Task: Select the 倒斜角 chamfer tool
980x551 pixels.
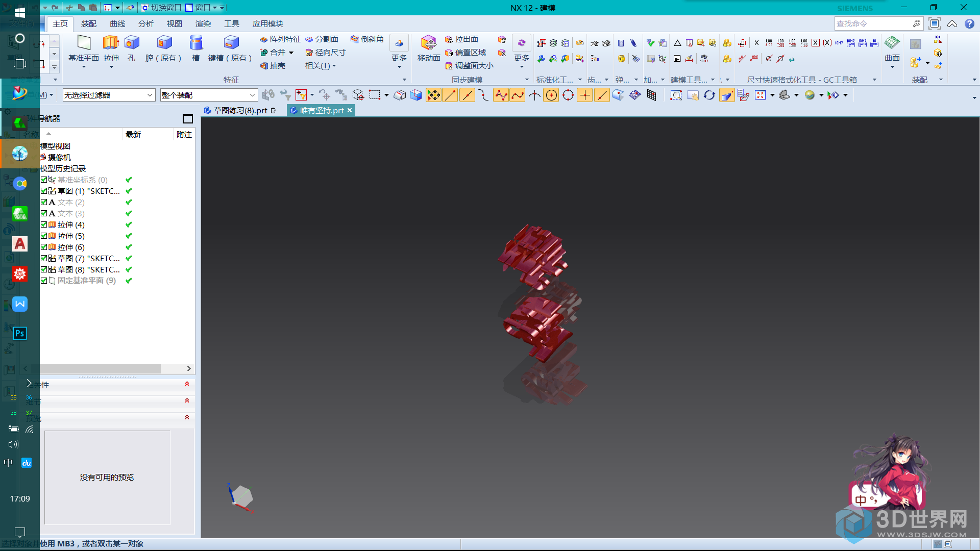Action: pos(367,39)
